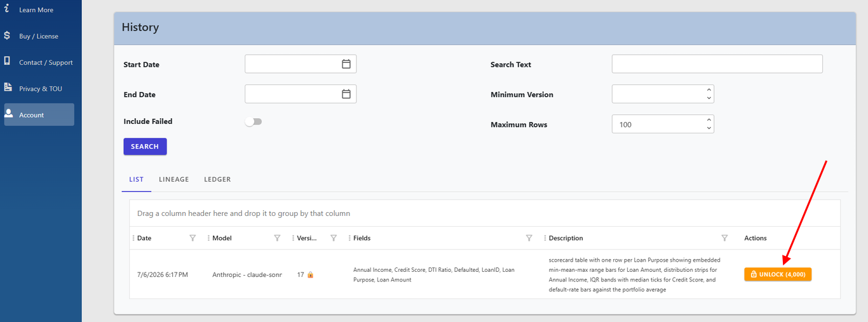Decrease the Minimum Version value
The image size is (868, 322).
tap(709, 98)
